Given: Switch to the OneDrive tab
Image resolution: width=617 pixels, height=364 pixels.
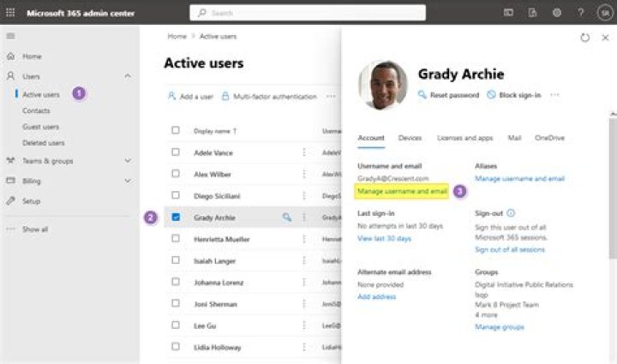Looking at the screenshot, I should (x=549, y=138).
